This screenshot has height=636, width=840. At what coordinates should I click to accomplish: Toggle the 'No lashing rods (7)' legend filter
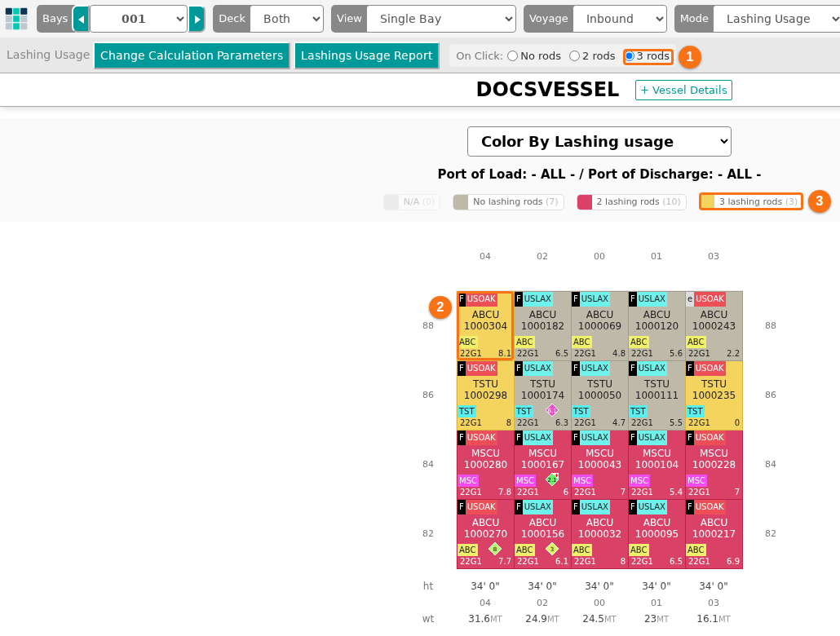508,202
